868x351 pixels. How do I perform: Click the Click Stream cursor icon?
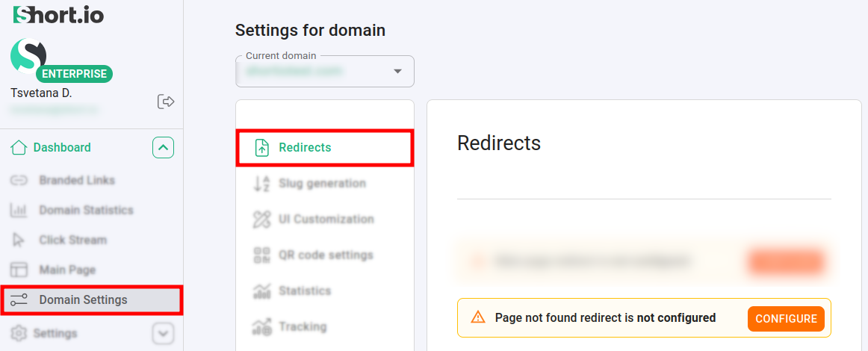point(19,240)
